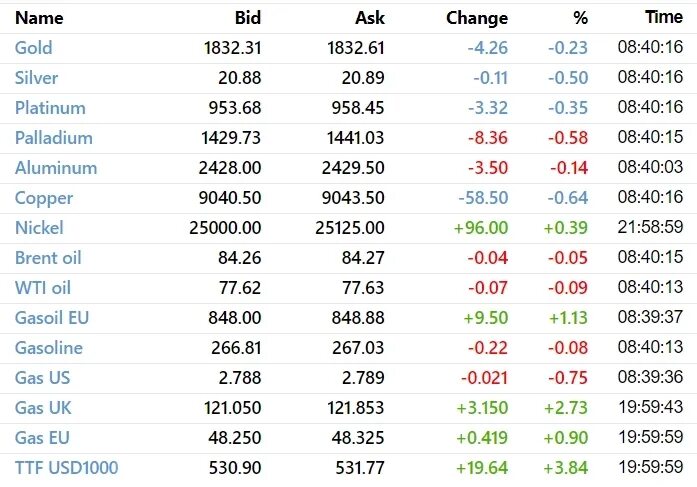Click the Gasoil EU link
Image resolution: width=697 pixels, height=487 pixels.
tap(52, 318)
